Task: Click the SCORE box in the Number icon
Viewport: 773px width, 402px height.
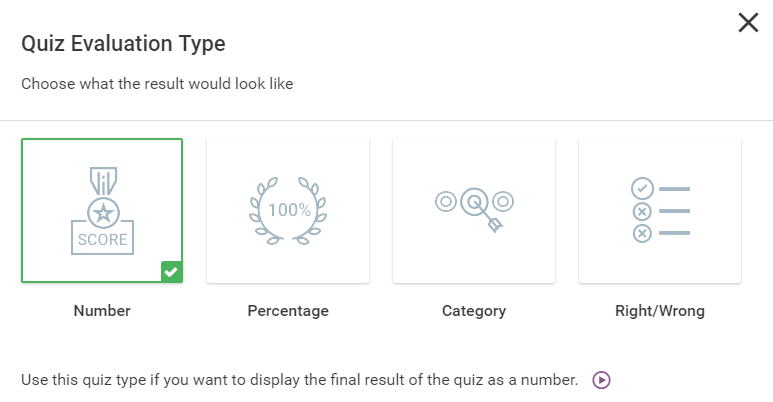Action: click(103, 238)
